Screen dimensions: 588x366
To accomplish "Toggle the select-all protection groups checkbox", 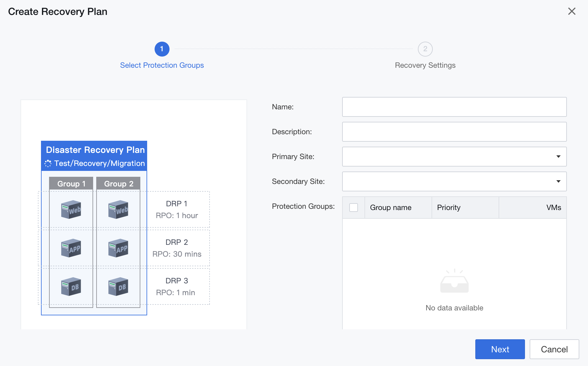I will pyautogui.click(x=354, y=208).
